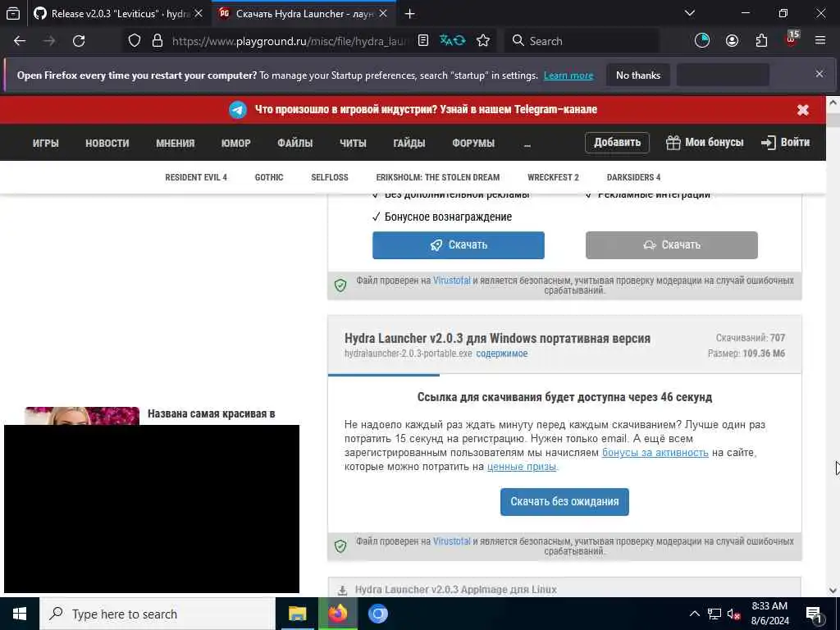Open the МНЕНИЯ menu item
This screenshot has height=630, width=840.
176,143
